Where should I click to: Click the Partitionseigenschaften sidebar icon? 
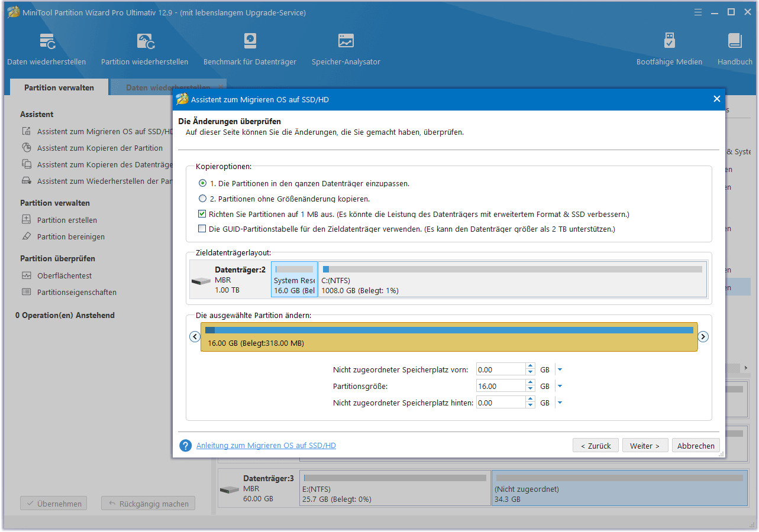click(26, 291)
